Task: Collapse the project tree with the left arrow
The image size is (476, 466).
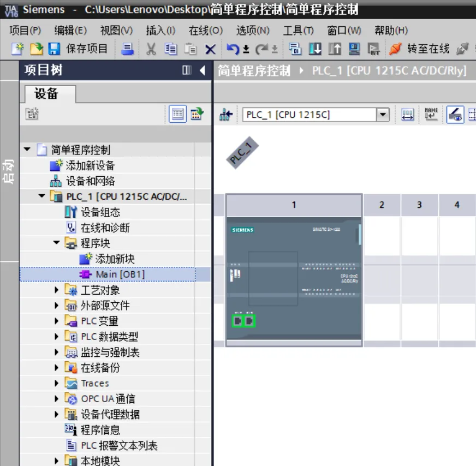Action: [202, 70]
